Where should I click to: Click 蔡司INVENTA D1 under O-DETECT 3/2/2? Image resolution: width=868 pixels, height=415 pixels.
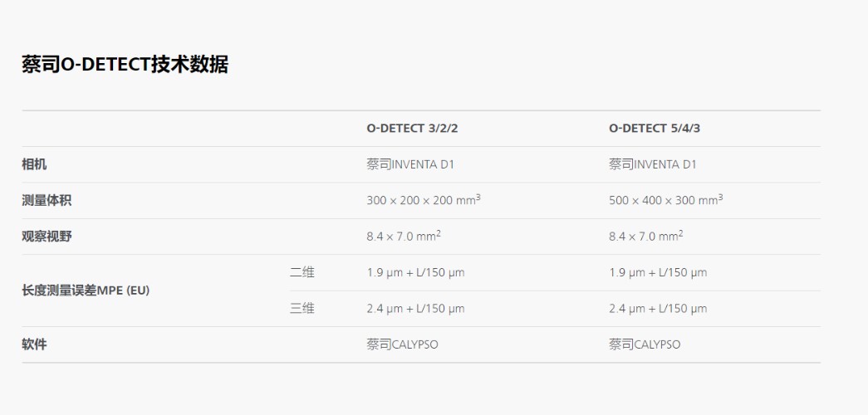[x=410, y=164]
